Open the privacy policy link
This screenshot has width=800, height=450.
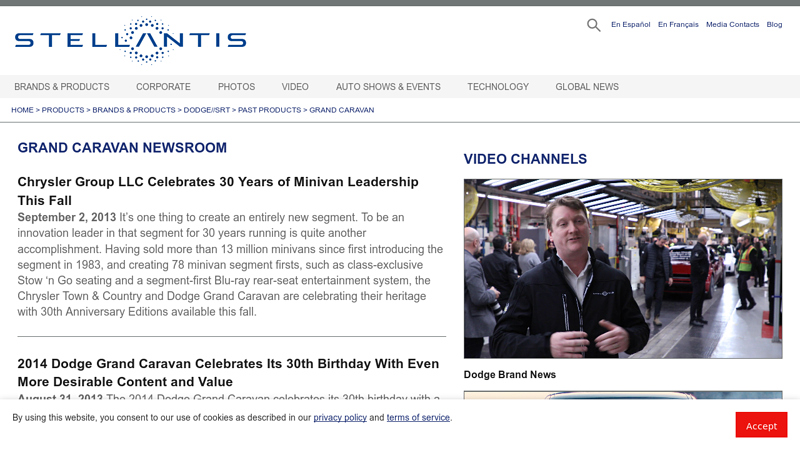point(340,418)
